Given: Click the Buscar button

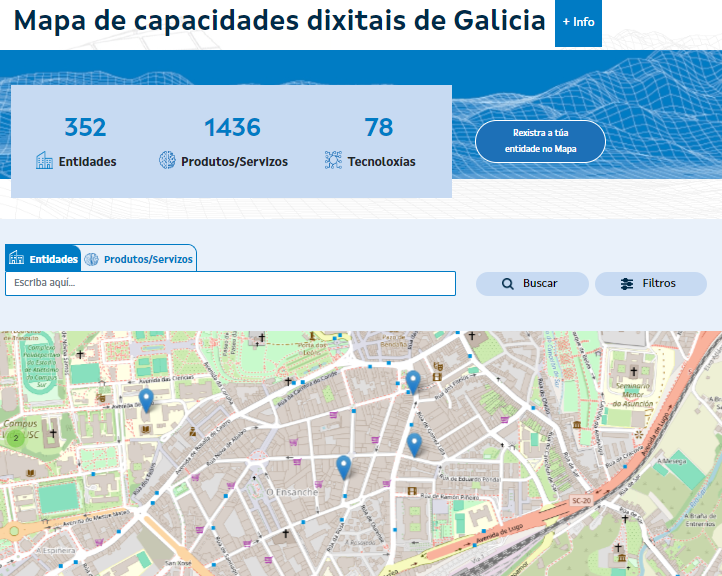Looking at the screenshot, I should click(532, 284).
